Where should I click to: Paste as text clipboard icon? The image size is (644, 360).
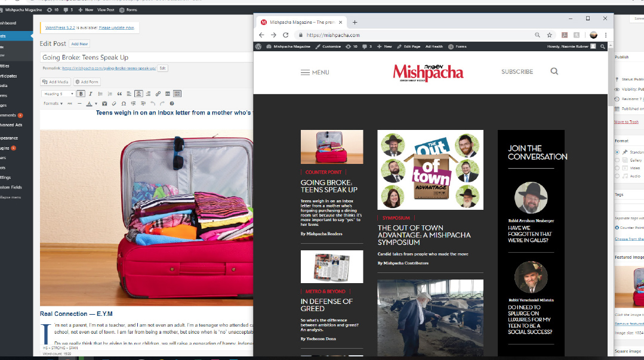point(104,104)
